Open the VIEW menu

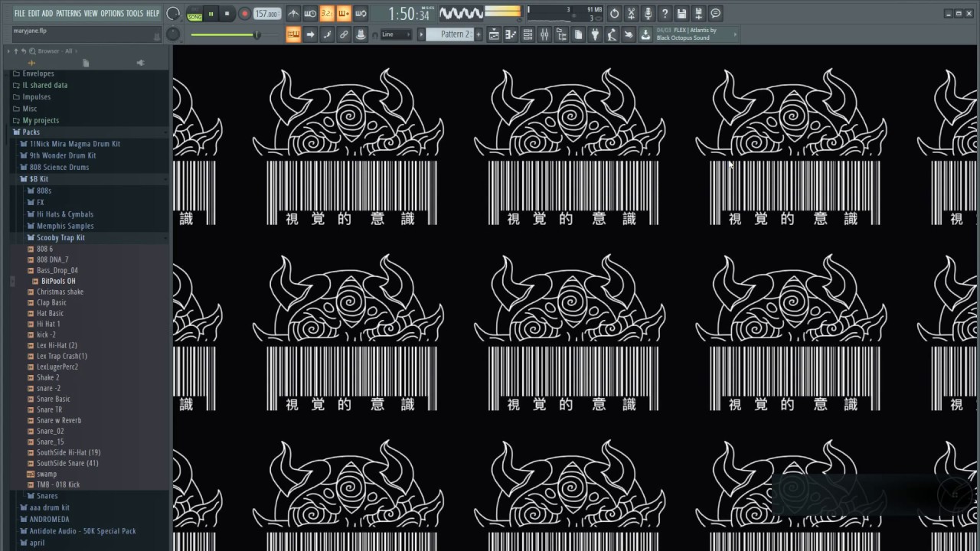point(91,14)
